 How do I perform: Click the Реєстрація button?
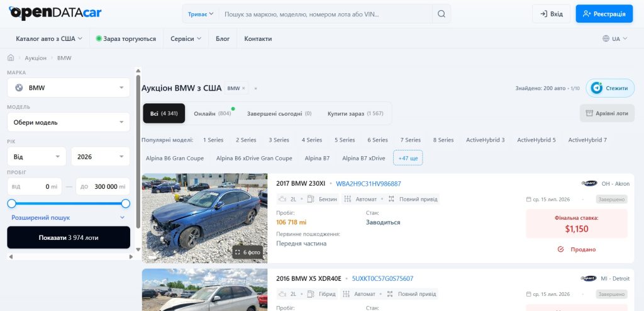pyautogui.click(x=604, y=14)
